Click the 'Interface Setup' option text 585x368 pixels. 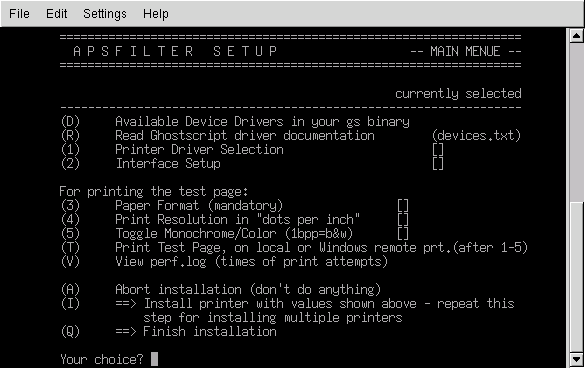coord(168,163)
